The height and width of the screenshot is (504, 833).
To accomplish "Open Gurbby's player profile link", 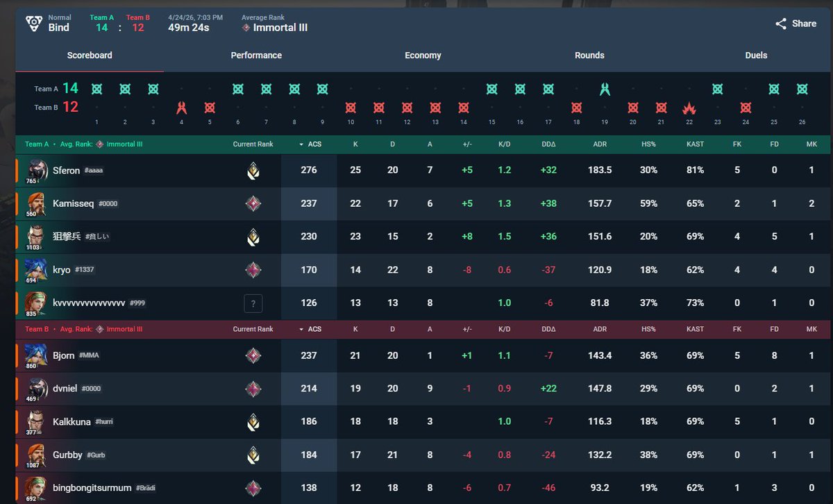I will [x=67, y=455].
